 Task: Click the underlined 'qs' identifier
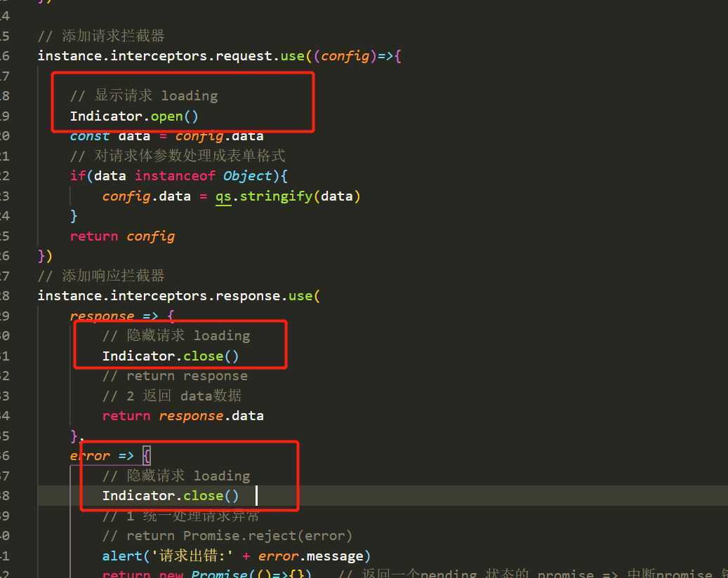(x=223, y=196)
